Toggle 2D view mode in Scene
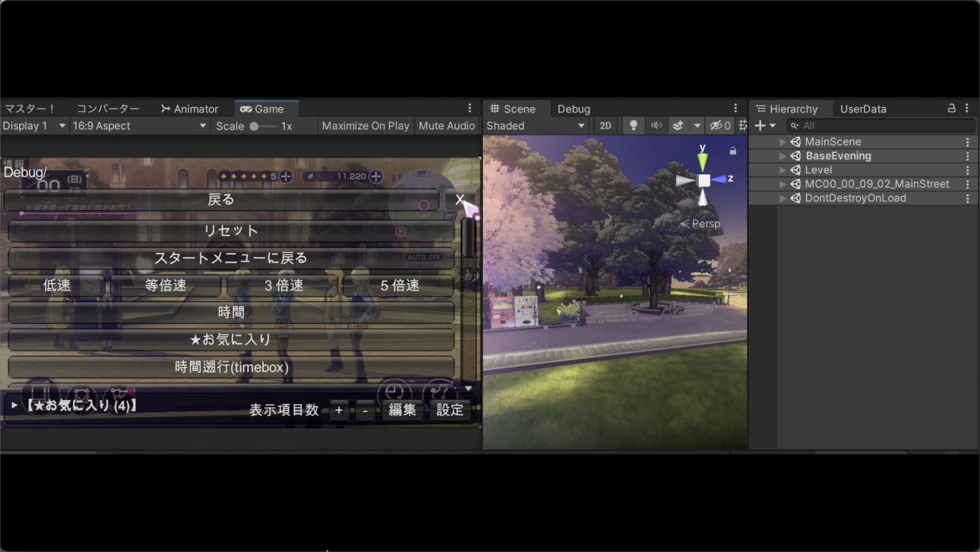 tap(605, 126)
